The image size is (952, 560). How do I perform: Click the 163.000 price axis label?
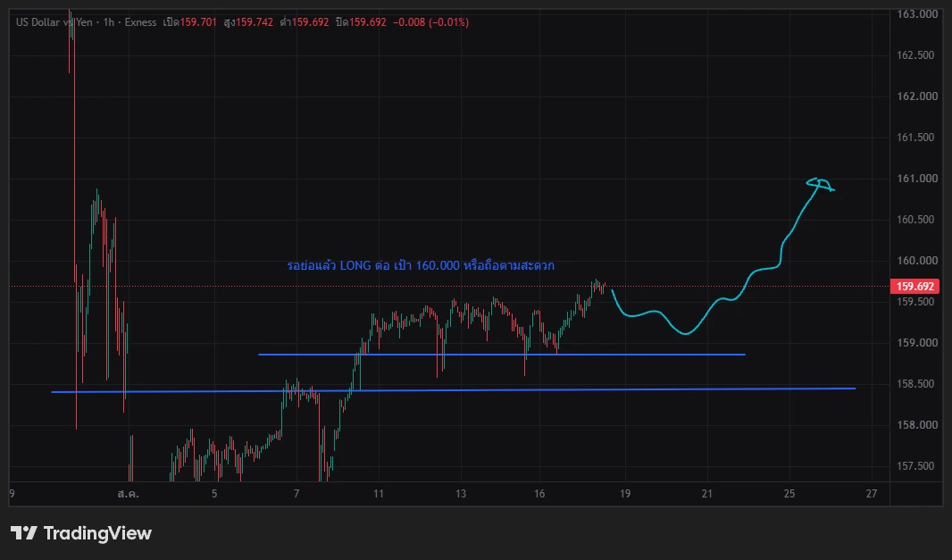coord(917,14)
